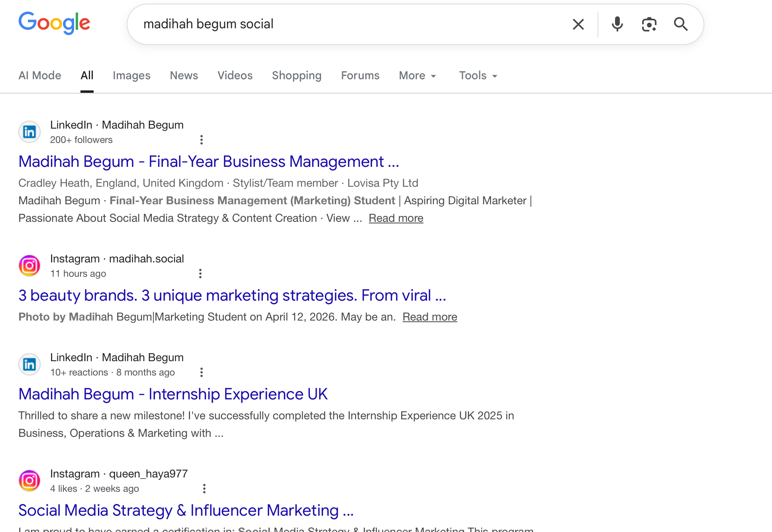Open options for first LinkedIn result
The height and width of the screenshot is (532, 772).
(202, 140)
